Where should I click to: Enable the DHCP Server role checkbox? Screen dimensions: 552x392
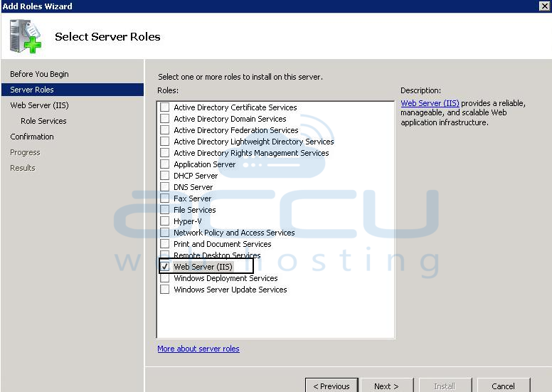164,176
